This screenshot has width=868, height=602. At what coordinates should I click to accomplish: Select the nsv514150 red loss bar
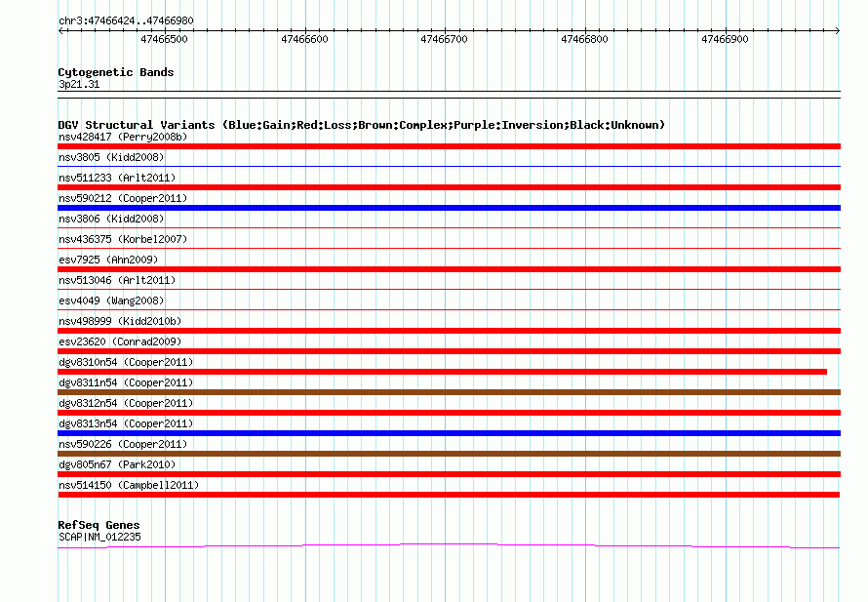coord(449,495)
